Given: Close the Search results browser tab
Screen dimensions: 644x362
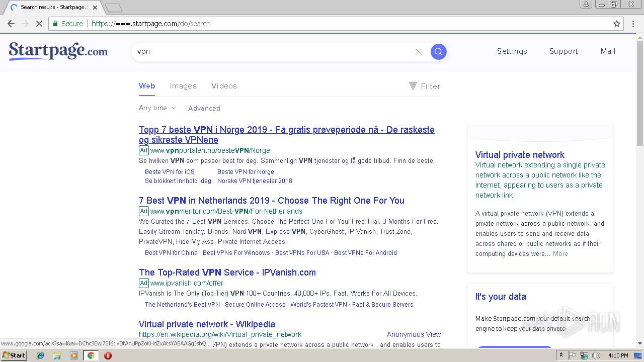Looking at the screenshot, I should 95,8.
